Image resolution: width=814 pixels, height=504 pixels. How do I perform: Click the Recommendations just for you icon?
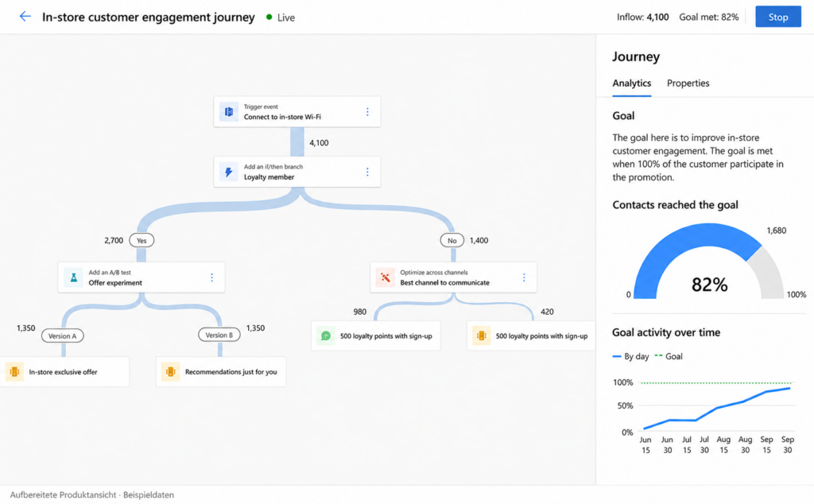coord(170,372)
